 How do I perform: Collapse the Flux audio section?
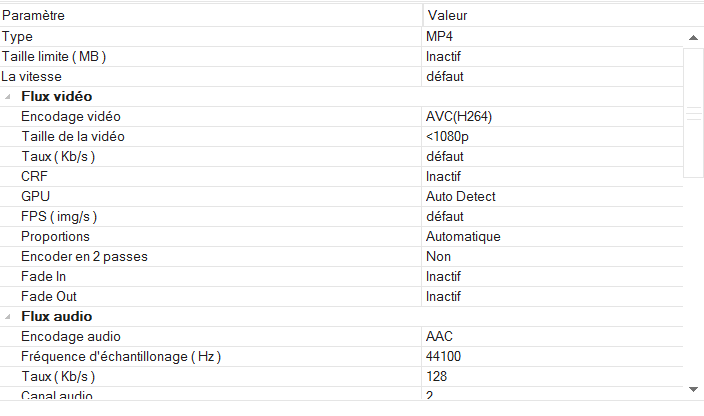[x=9, y=317]
